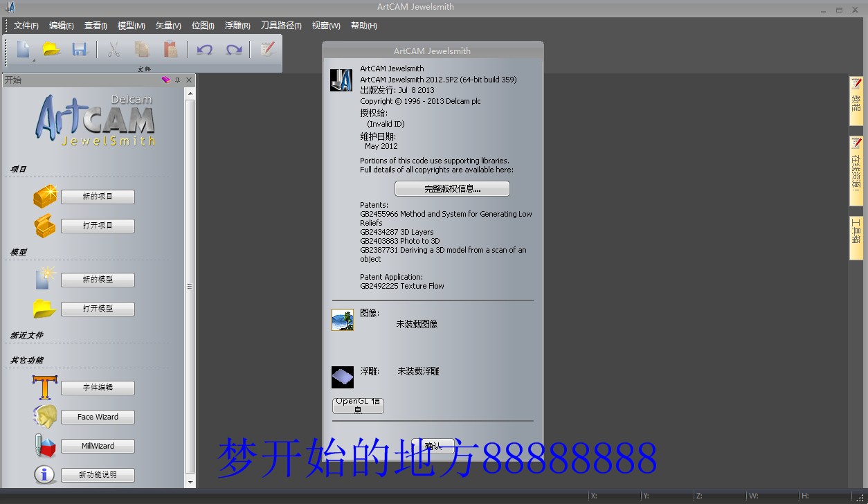The width and height of the screenshot is (868, 504).
Task: Open the 矢量(V) menu
Action: [168, 26]
